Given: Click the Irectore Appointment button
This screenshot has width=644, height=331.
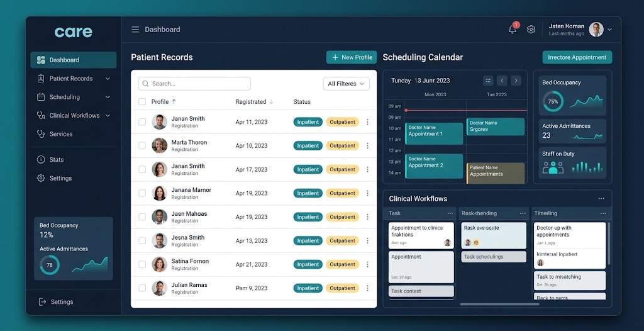Looking at the screenshot, I should (577, 57).
